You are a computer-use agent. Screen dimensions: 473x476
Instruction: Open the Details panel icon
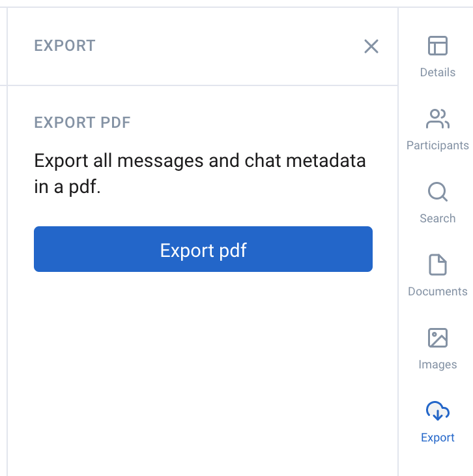tap(438, 46)
